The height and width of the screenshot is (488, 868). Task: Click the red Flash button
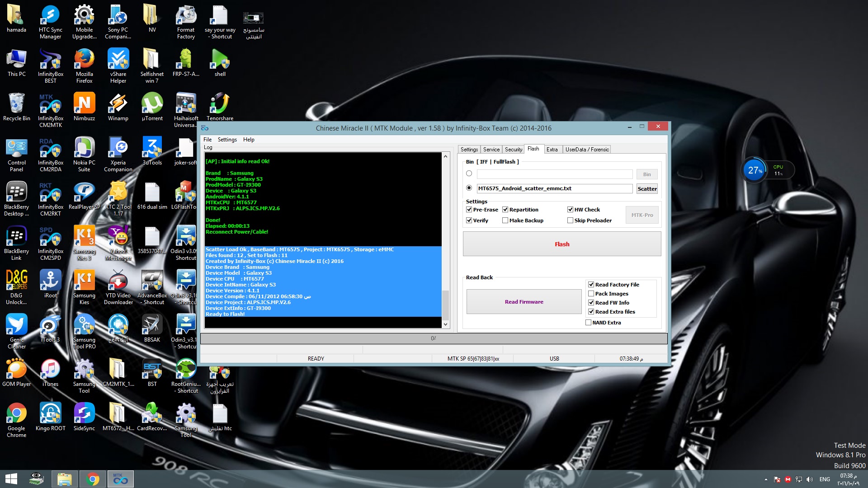[x=562, y=244]
